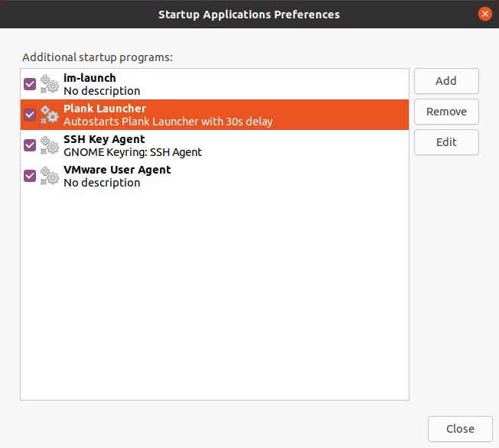
Task: Click 'No description' under VMware User Agent
Action: [x=102, y=183]
